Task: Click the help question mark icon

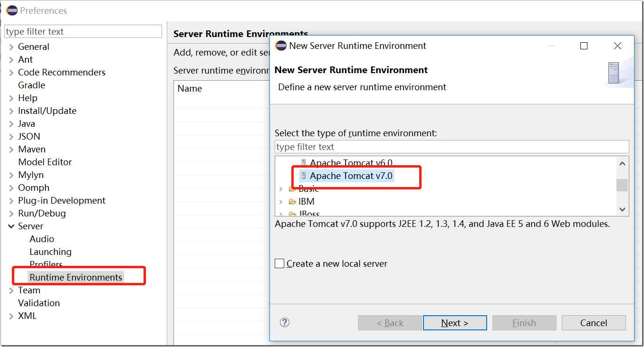Action: (285, 322)
